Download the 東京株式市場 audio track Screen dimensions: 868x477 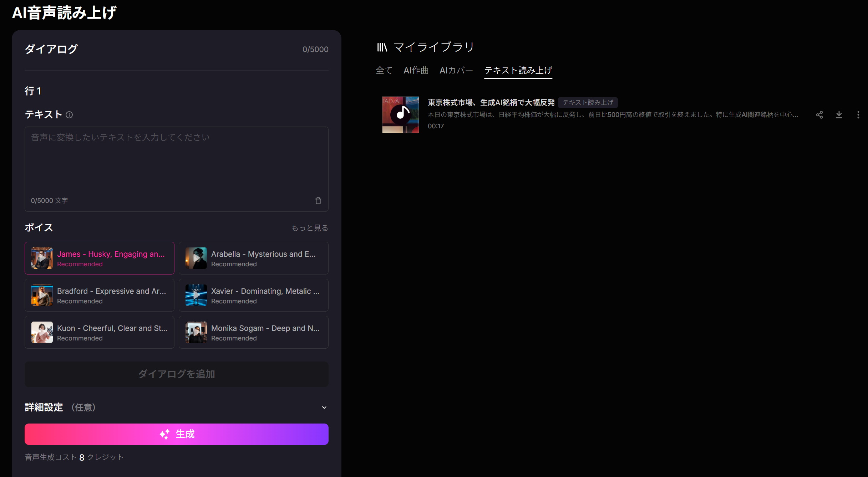(x=839, y=115)
